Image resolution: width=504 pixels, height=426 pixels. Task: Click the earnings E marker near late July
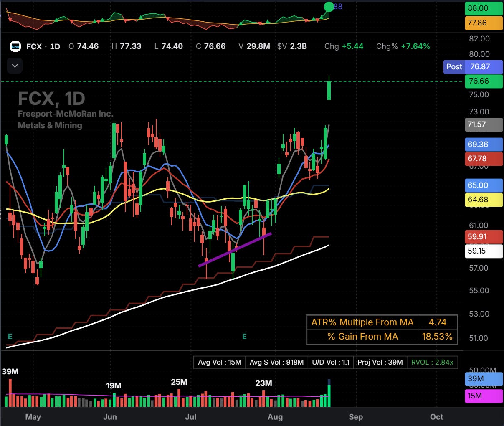(x=244, y=337)
